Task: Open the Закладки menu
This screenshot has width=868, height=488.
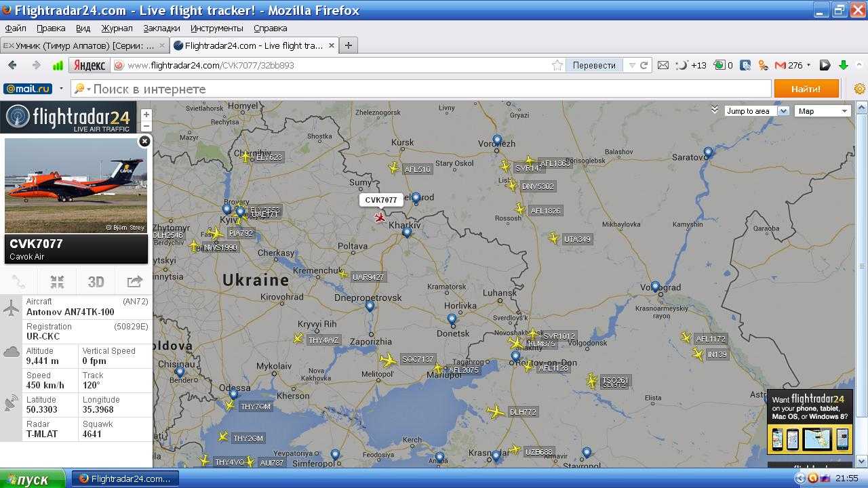Action: tap(161, 28)
